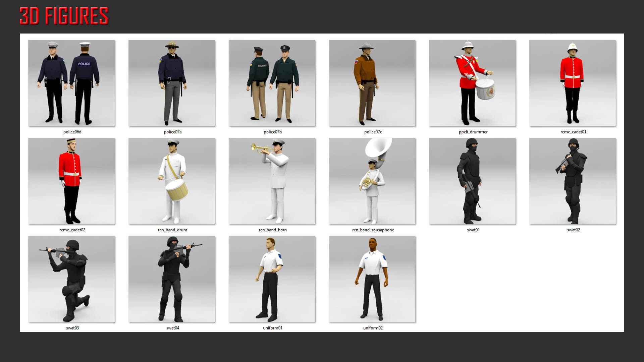Open the swat04 aiming rifle figure
This screenshot has height=362, width=644.
pyautogui.click(x=172, y=279)
